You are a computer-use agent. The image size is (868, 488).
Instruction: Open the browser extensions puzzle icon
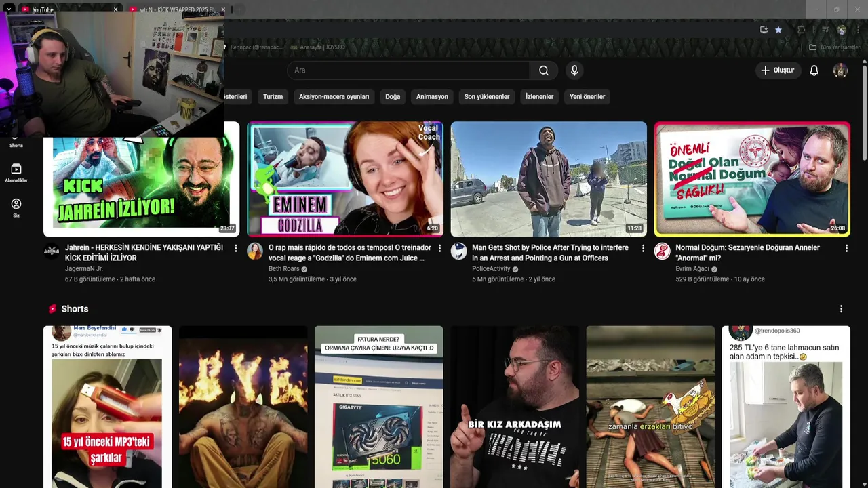801,30
